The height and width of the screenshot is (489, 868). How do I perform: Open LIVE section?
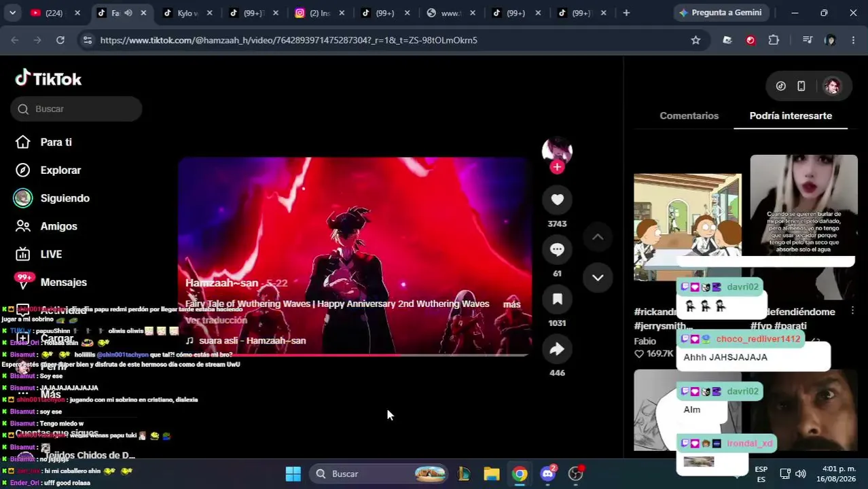point(39,254)
